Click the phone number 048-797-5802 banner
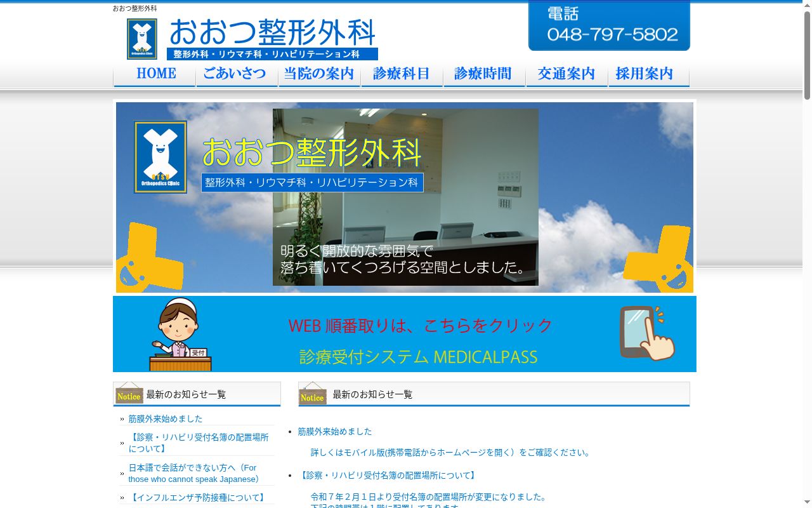This screenshot has width=812, height=508. [x=609, y=26]
